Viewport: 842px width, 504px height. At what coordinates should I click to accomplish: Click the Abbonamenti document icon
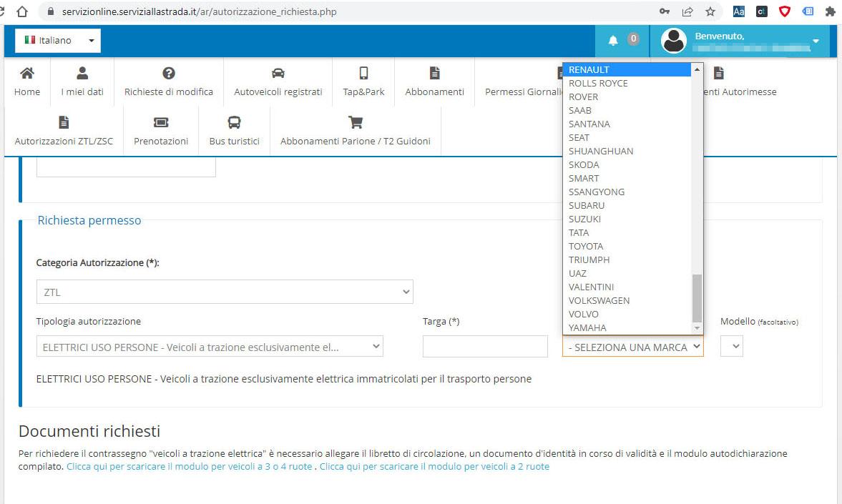click(434, 73)
